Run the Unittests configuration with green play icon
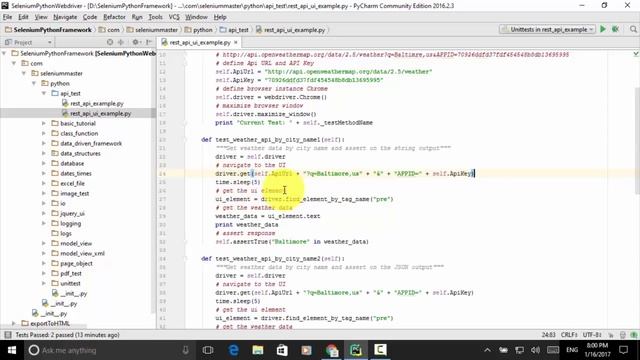The height and width of the screenshot is (360, 640). point(602,29)
